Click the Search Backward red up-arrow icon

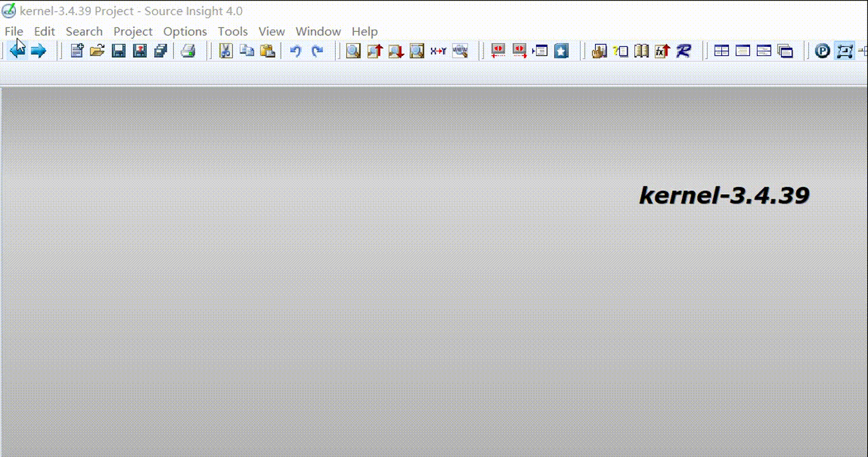[374, 51]
